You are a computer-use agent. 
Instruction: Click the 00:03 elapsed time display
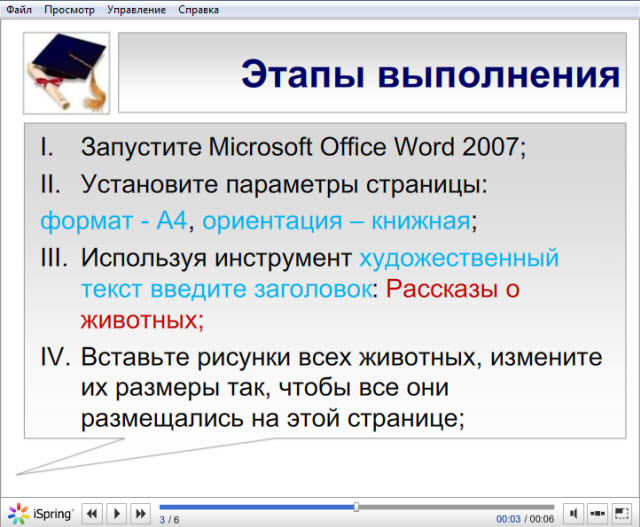click(x=508, y=519)
